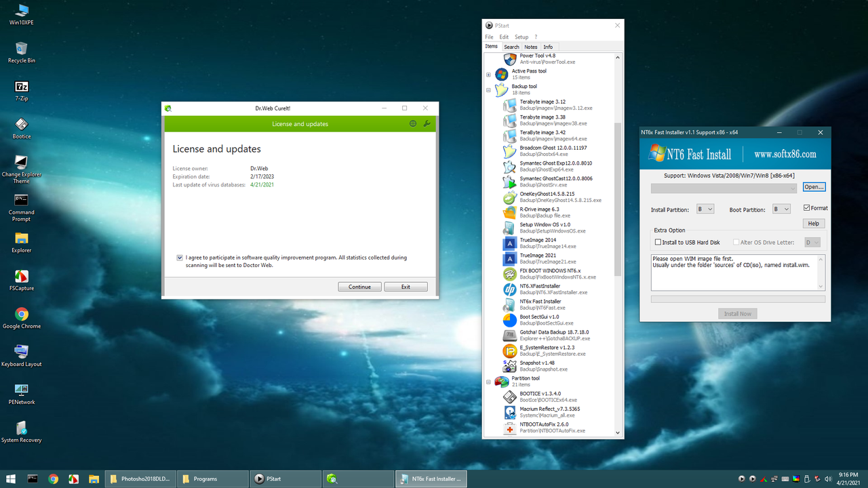Open PENetwork desktop shortcut

tap(22, 394)
